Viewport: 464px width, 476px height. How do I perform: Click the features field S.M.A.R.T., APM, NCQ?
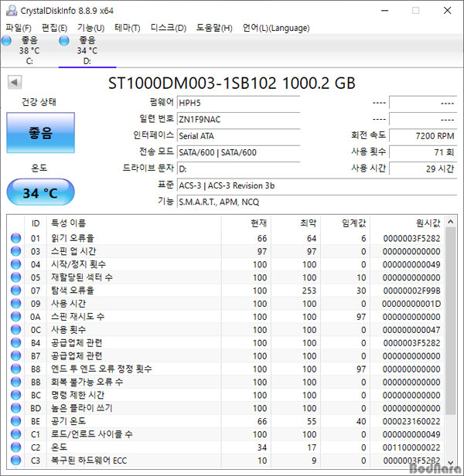pos(317,202)
